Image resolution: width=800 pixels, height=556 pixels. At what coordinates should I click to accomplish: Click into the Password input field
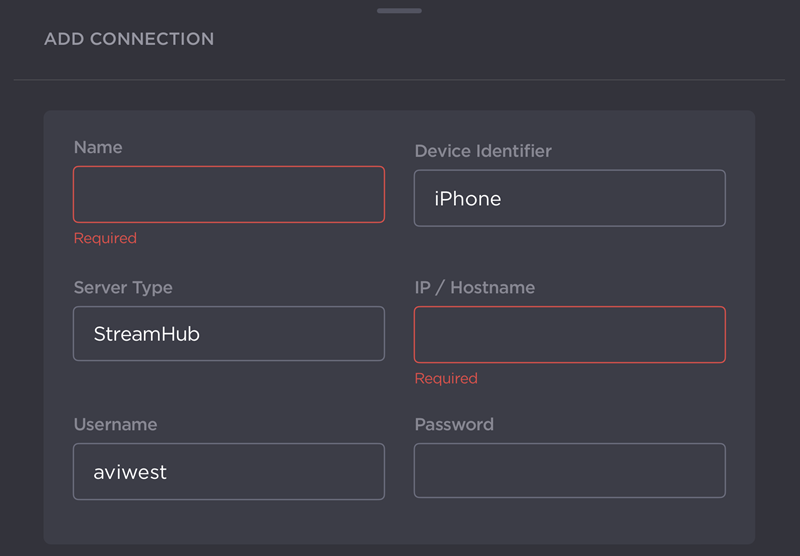point(569,471)
